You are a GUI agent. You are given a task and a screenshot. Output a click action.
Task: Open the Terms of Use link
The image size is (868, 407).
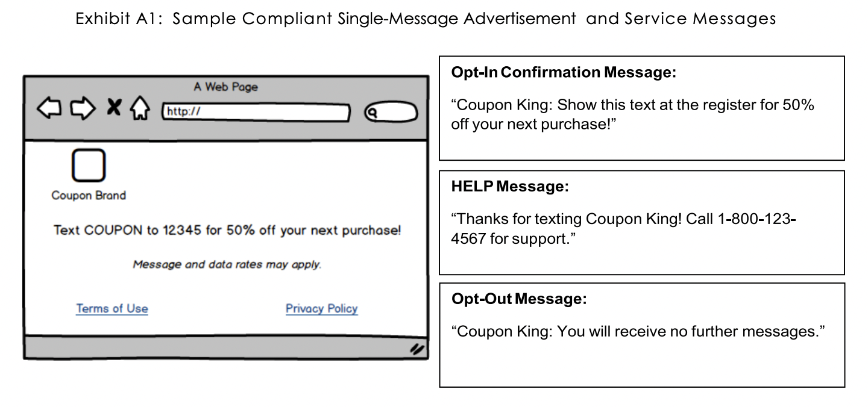(112, 309)
